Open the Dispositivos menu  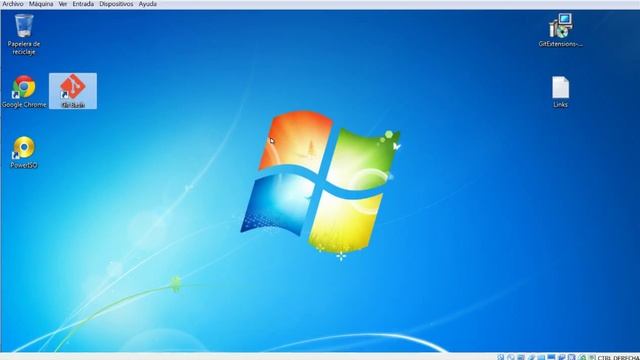click(116, 4)
